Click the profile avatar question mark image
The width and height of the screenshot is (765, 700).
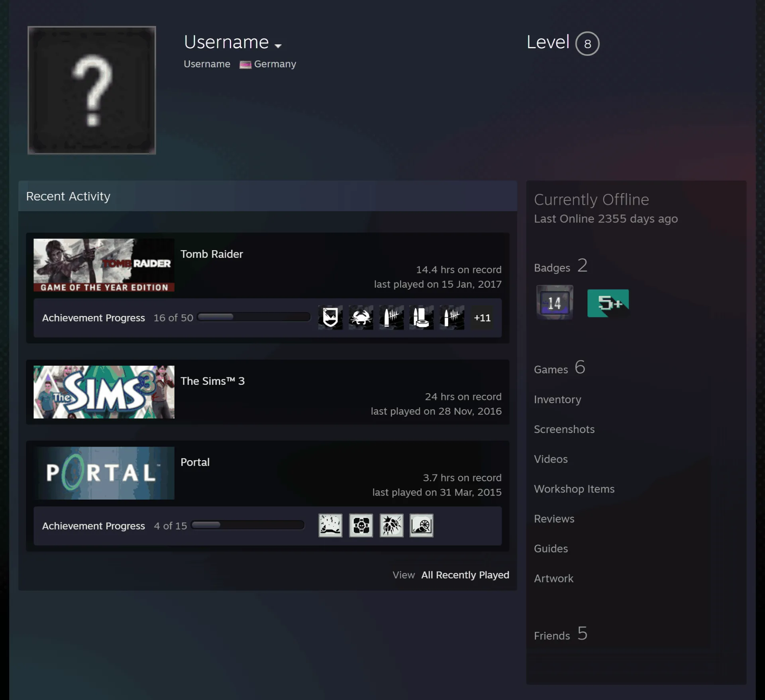coord(92,90)
